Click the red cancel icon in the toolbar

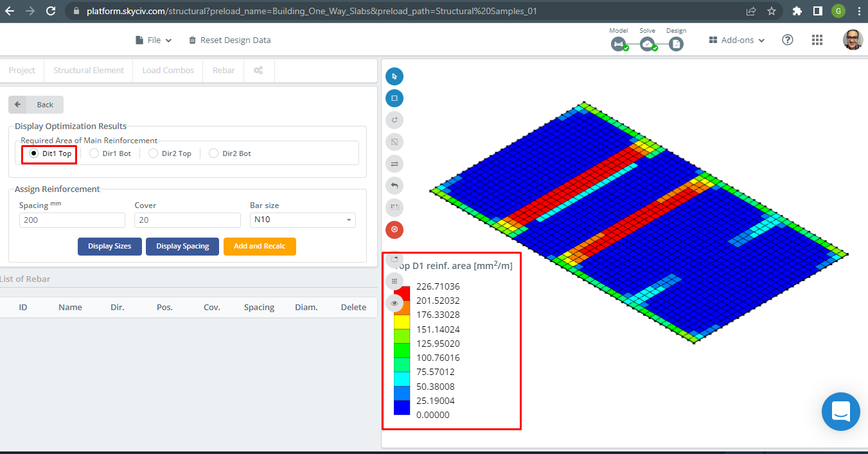coord(394,229)
